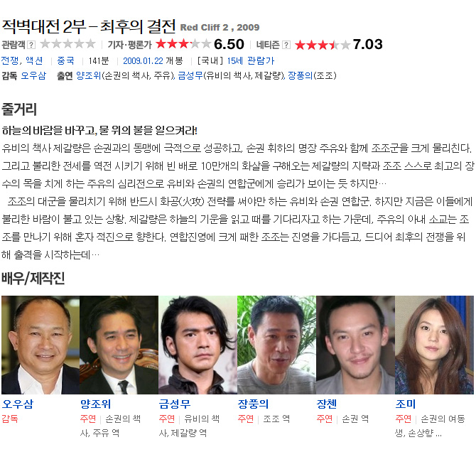The height and width of the screenshot is (452, 476).
Task: Click 금성무 in the 출연 line
Action: (190, 75)
